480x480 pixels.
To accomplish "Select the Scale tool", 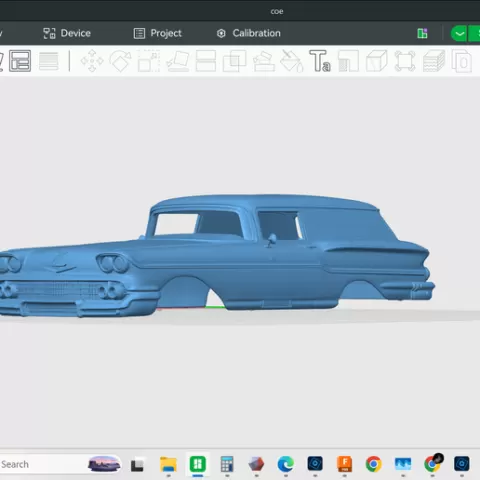I will tap(149, 61).
